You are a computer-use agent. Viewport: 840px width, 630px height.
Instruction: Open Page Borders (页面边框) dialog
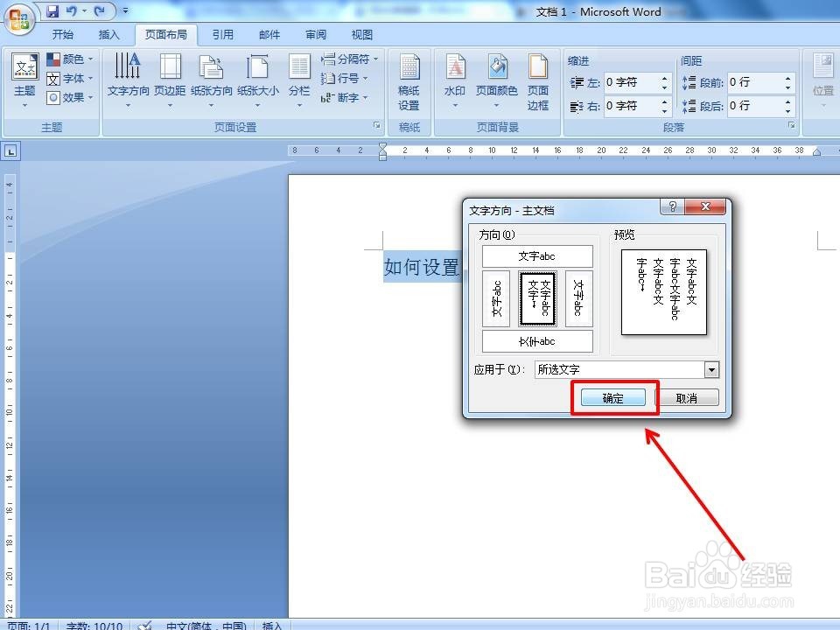click(538, 81)
